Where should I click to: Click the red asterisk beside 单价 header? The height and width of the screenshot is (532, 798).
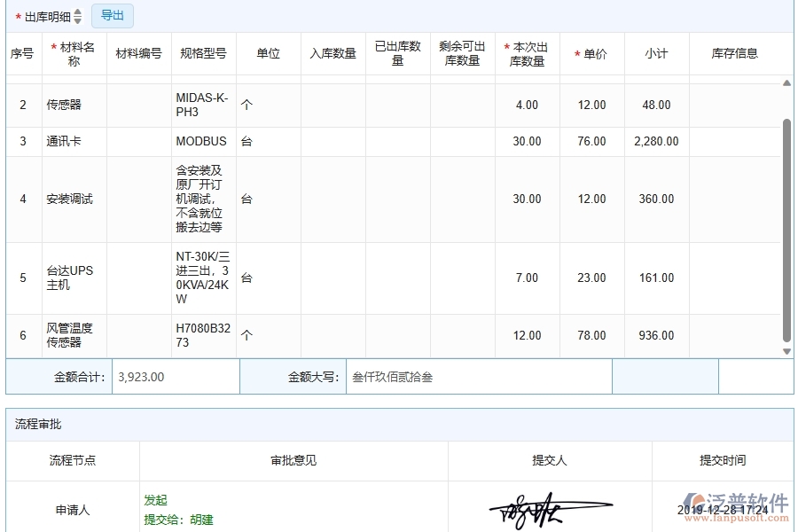pyautogui.click(x=575, y=53)
